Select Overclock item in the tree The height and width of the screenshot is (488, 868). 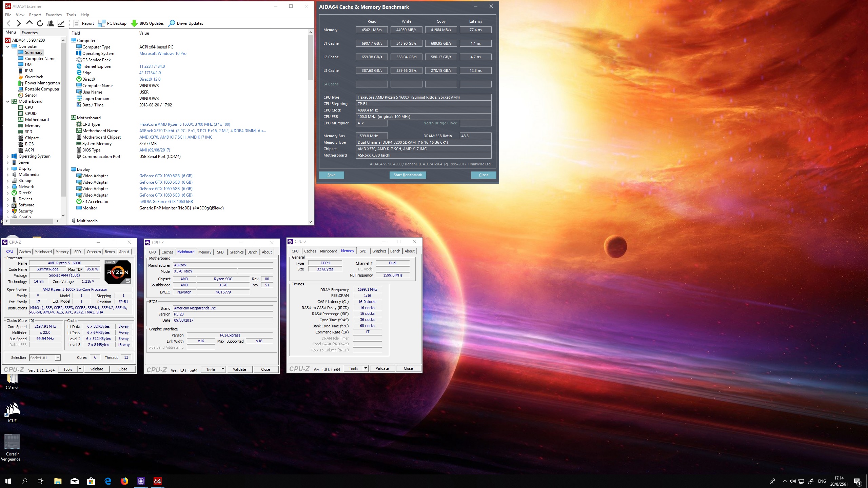pos(34,77)
